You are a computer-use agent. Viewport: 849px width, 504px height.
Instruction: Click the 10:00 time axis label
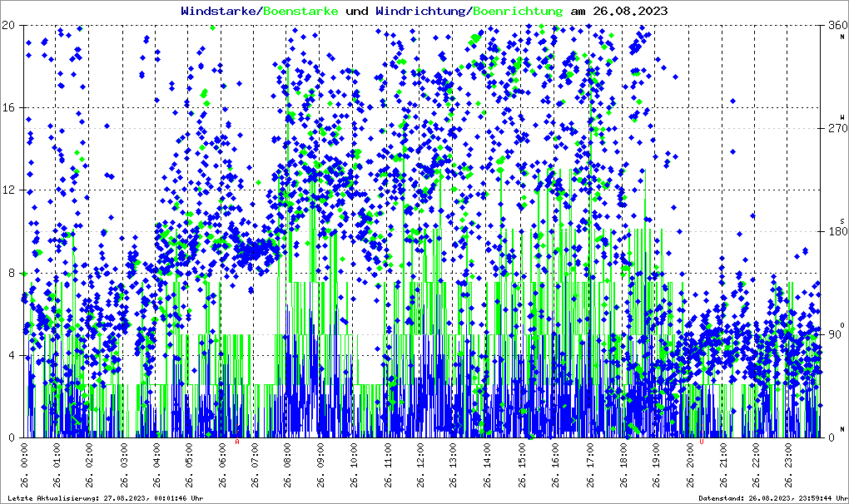[x=354, y=465]
